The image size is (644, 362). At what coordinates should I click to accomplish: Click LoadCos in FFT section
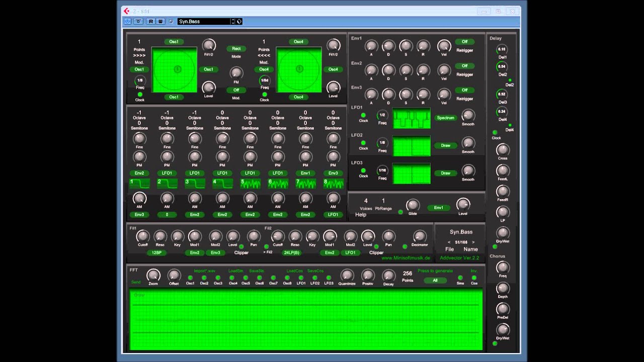click(294, 271)
